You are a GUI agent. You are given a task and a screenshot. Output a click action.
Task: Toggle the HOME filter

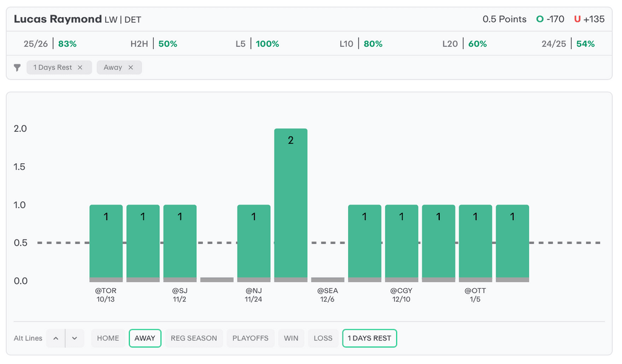coord(108,338)
